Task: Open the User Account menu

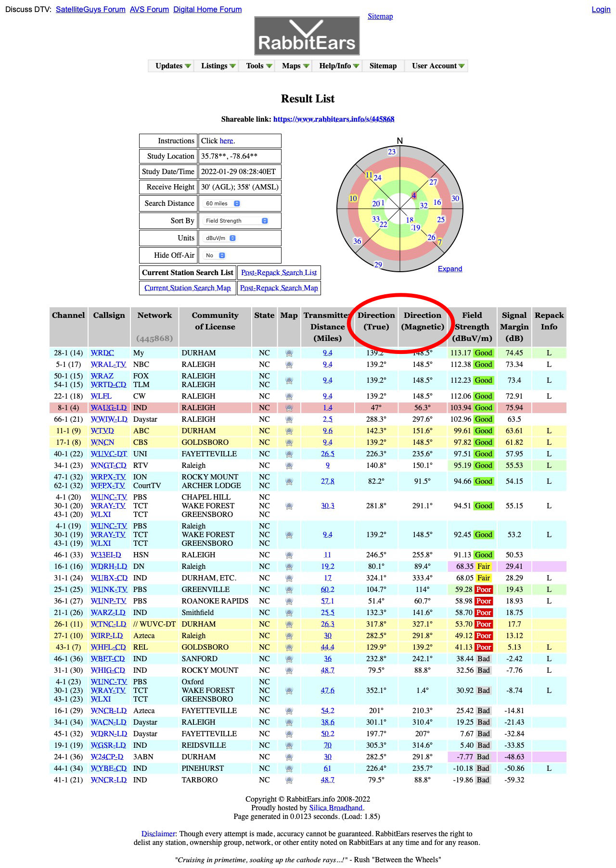Action: (437, 66)
